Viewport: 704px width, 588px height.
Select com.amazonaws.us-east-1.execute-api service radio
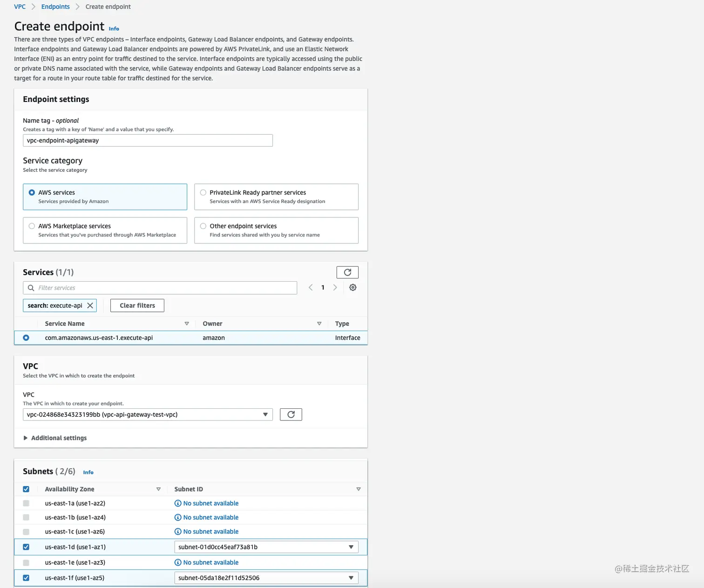(x=26, y=338)
